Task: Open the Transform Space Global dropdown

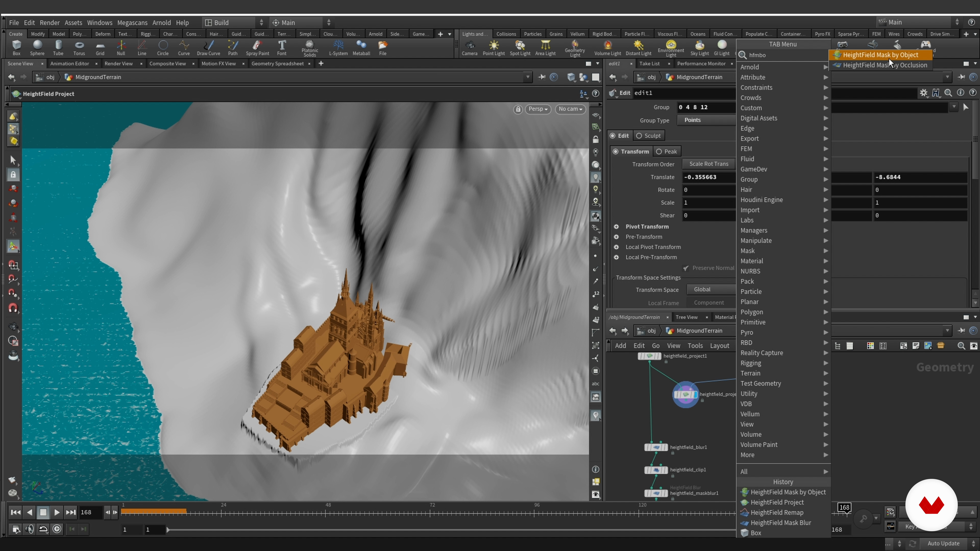Action: (x=711, y=289)
